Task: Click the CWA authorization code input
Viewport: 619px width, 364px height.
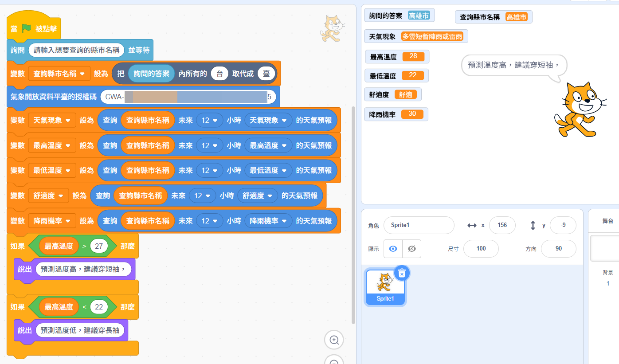Action: 188,97
